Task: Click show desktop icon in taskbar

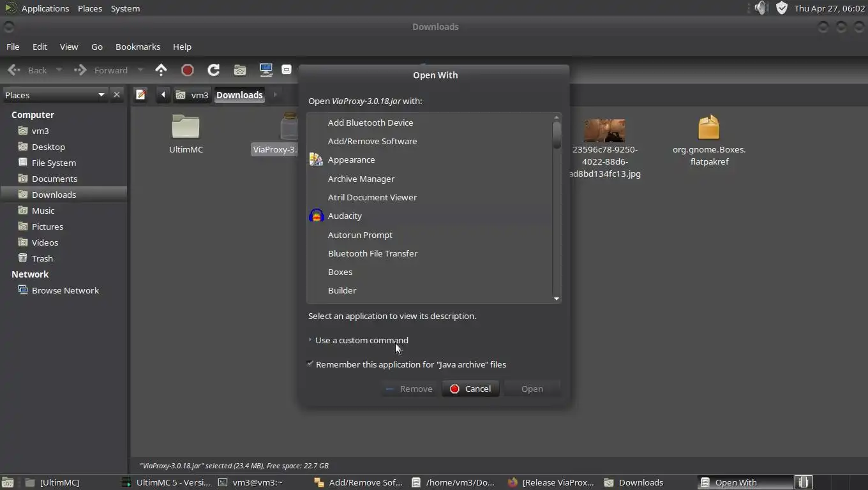Action: (8, 482)
